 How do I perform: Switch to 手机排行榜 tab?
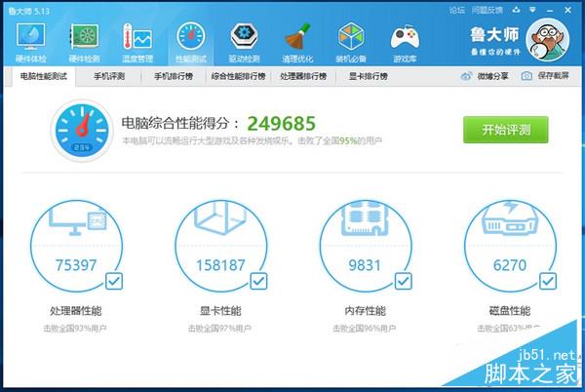click(x=174, y=76)
